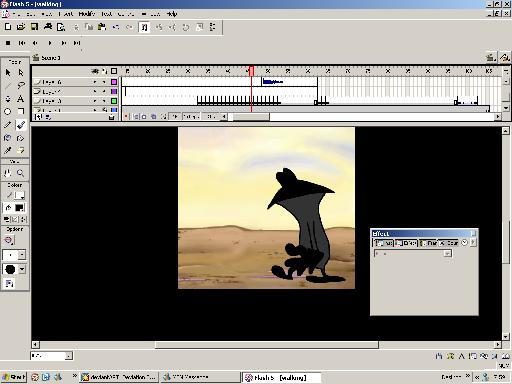The width and height of the screenshot is (512, 384).
Task: Click the Paste toolbar icon
Action: pos(102,27)
